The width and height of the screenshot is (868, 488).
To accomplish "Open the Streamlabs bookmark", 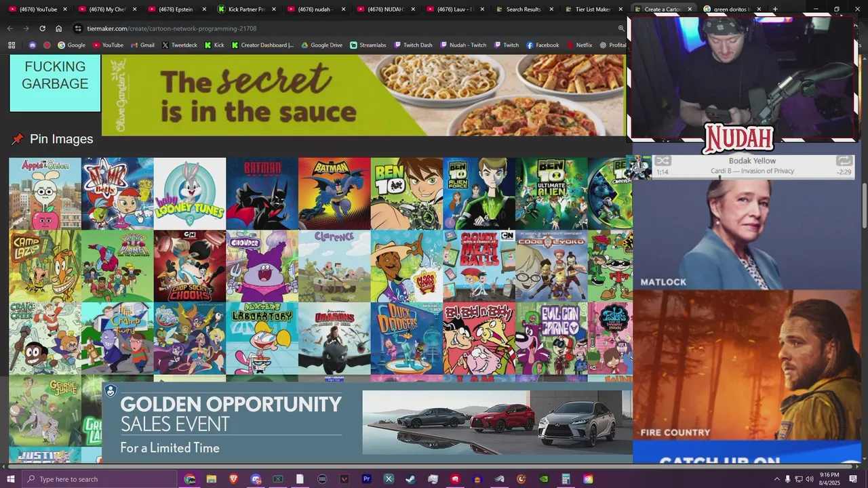I will [x=368, y=45].
